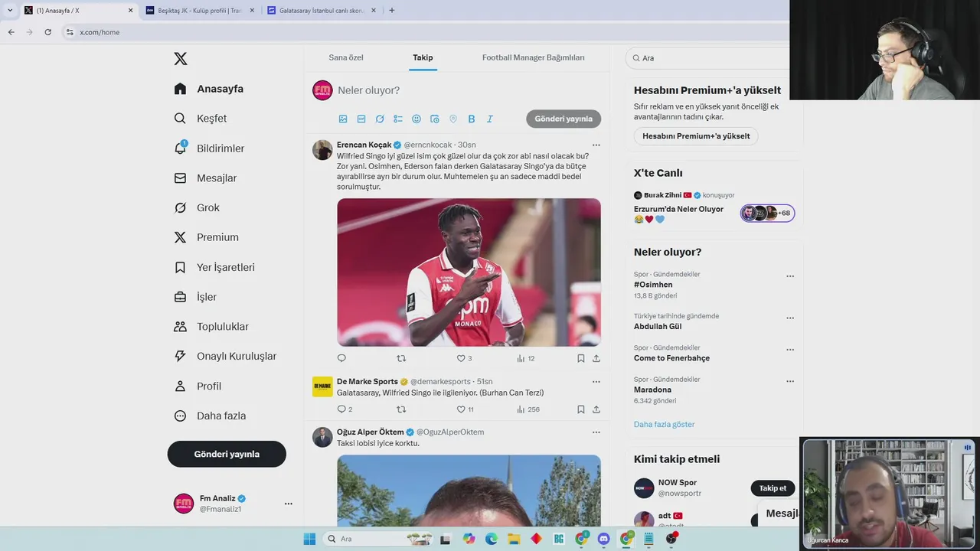Open options for Abdullah Gül trend

790,318
